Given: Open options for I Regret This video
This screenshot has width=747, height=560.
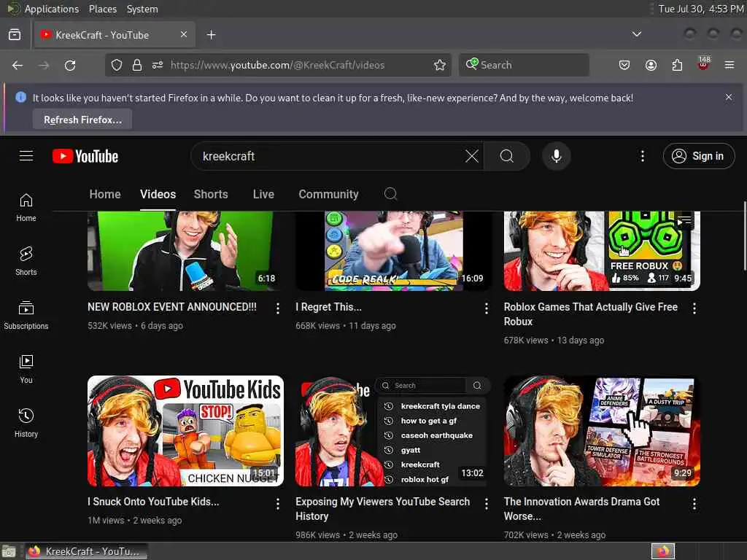Looking at the screenshot, I should (486, 308).
